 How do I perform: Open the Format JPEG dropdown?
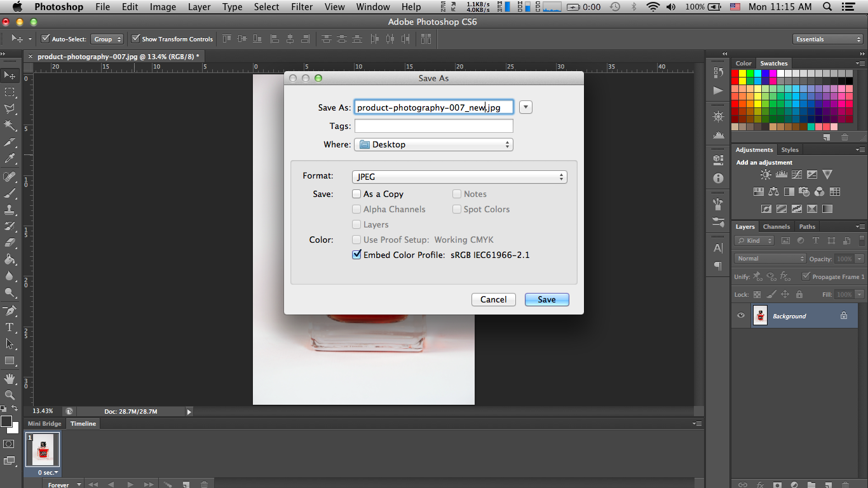(459, 177)
